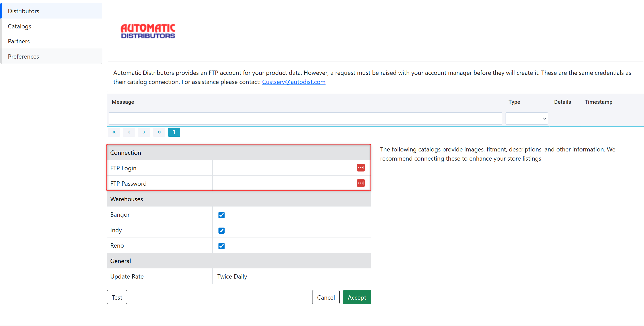This screenshot has width=644, height=326.
Task: Change the Twice Daily update rate
Action: coord(232,276)
